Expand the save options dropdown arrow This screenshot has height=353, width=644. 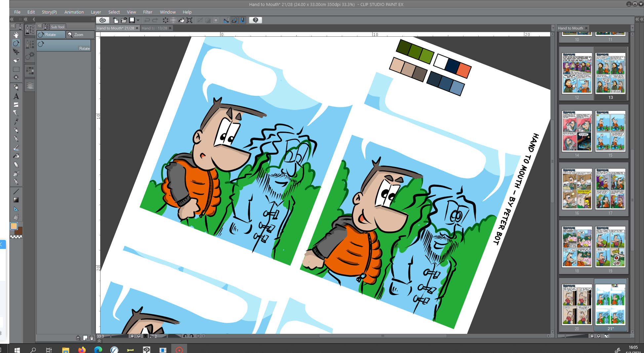tap(138, 20)
